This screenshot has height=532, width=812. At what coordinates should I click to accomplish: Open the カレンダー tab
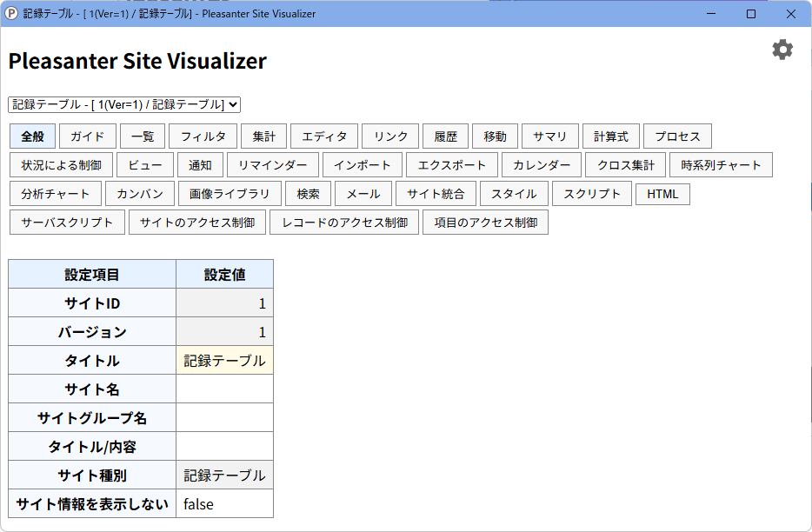(542, 164)
